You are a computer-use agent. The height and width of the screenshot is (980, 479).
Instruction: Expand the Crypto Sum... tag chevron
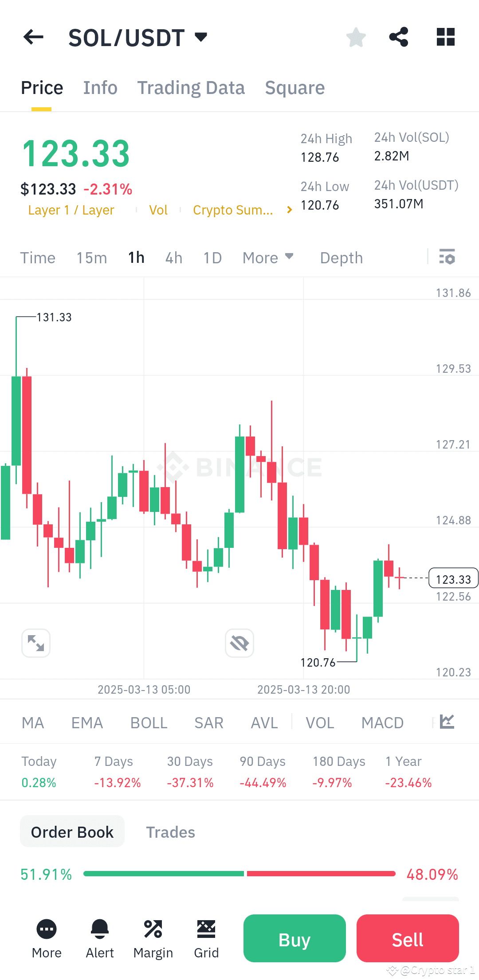289,210
